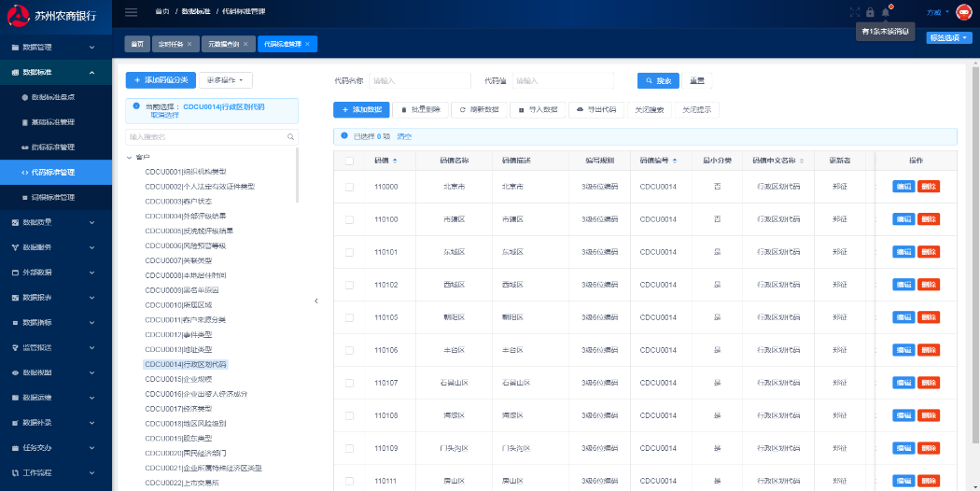The height and width of the screenshot is (491, 980).
Task: Click the user avatar in the header
Action: point(965,12)
